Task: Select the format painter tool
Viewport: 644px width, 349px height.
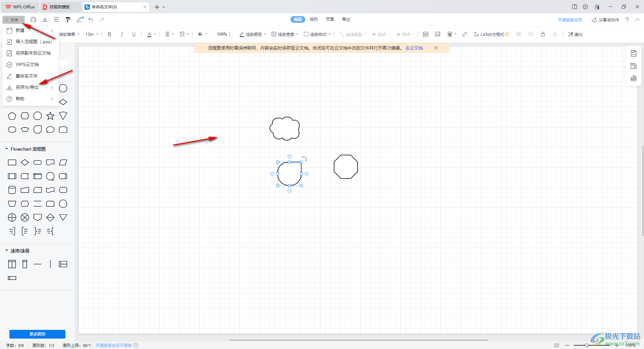Action: click(68, 20)
